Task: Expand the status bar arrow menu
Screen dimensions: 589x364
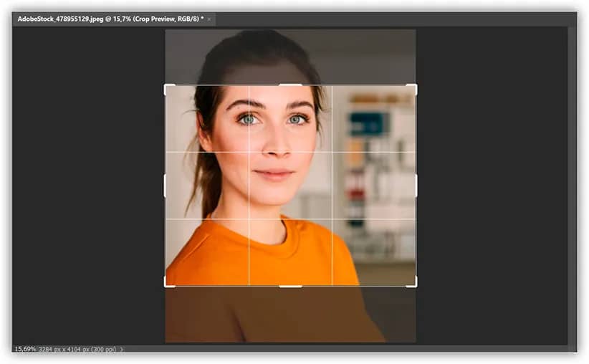Action: (122, 349)
